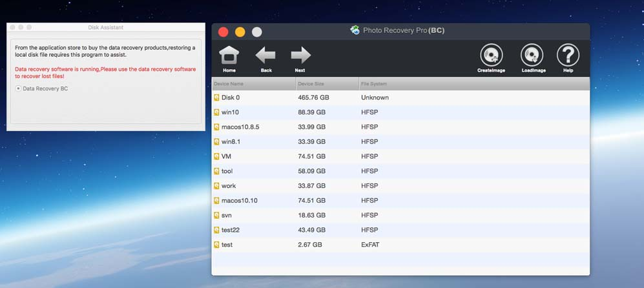Select the win8.1 device name

[232, 142]
